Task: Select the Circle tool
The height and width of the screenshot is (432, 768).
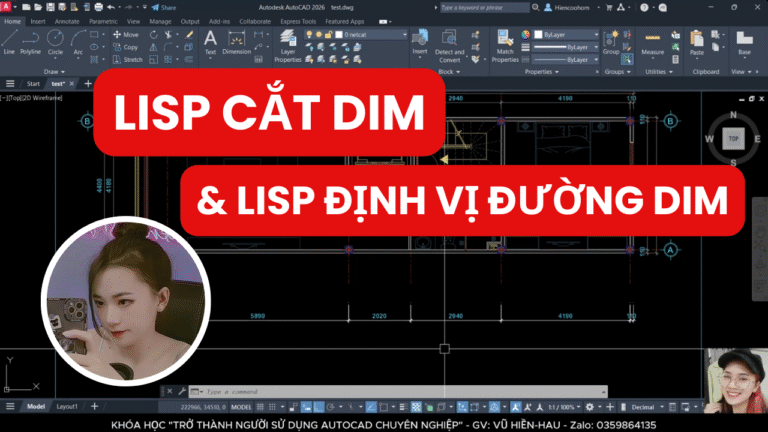Action: point(55,39)
